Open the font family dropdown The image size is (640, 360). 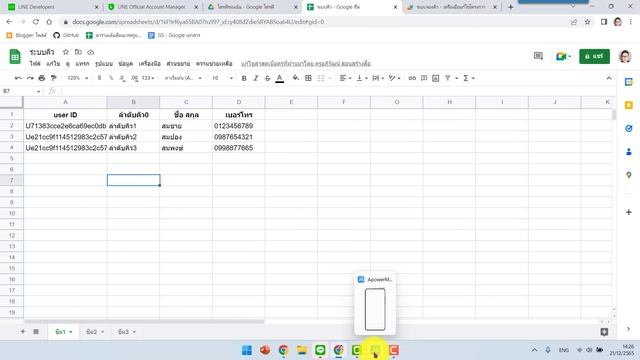(183, 78)
